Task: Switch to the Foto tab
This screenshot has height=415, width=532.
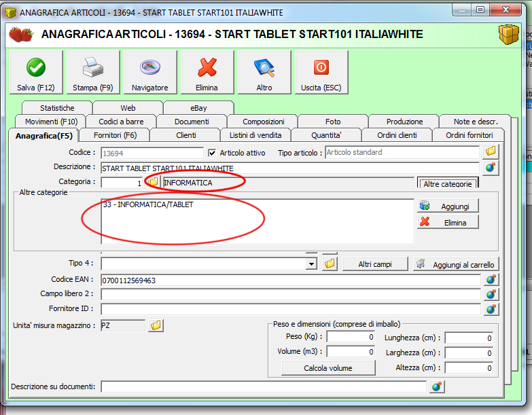Action: [x=333, y=122]
